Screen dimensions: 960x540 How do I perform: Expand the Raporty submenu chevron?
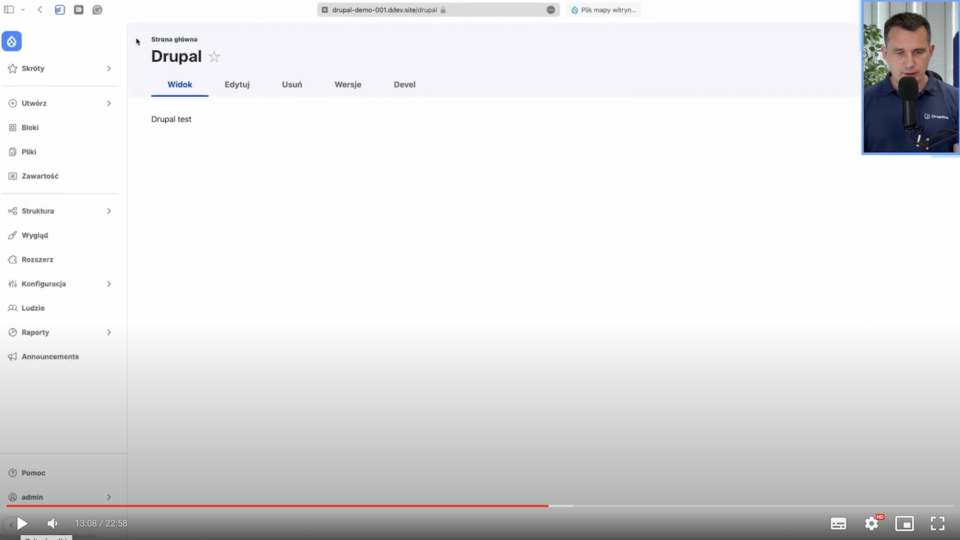pyautogui.click(x=109, y=332)
